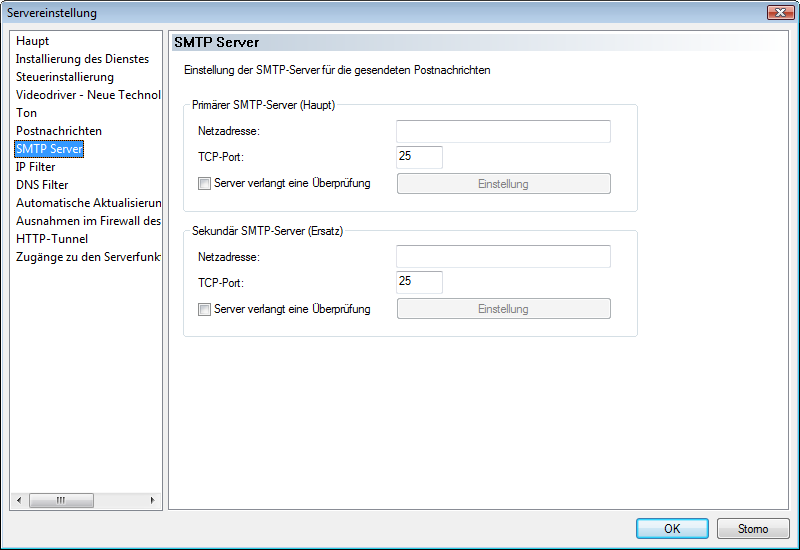The image size is (800, 550).
Task: Open Videodriver - Neue Technologie entry
Action: point(88,95)
